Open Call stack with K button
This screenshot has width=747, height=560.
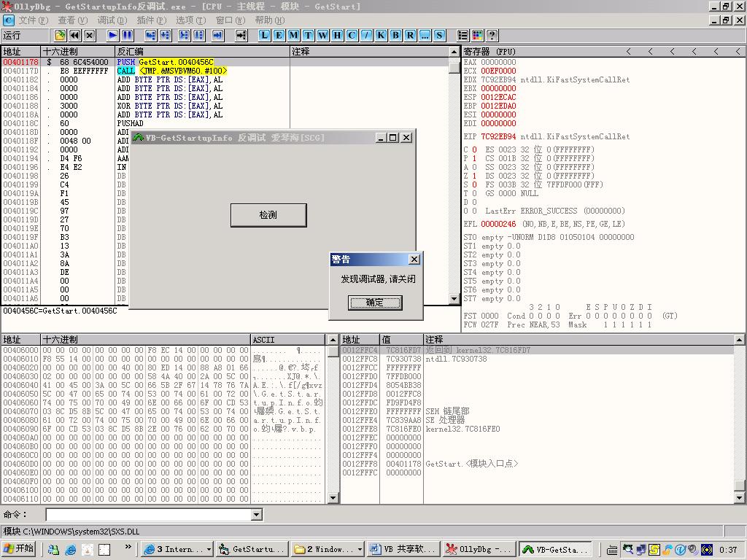coord(381,35)
